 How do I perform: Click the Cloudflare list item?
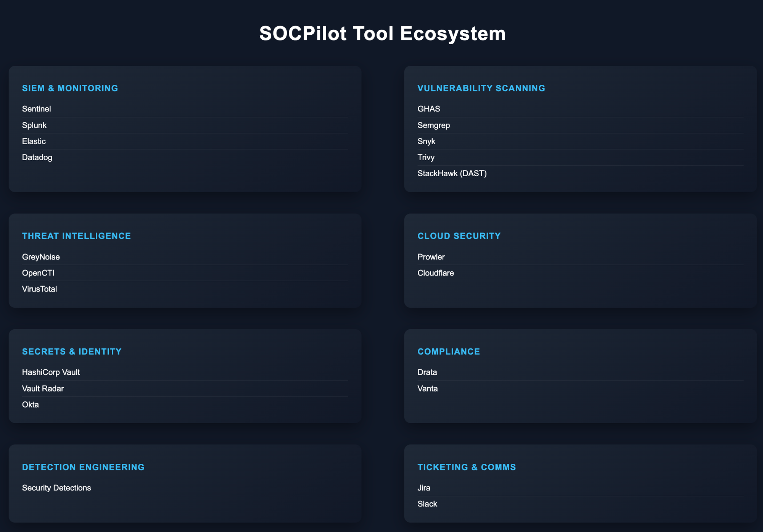(436, 273)
